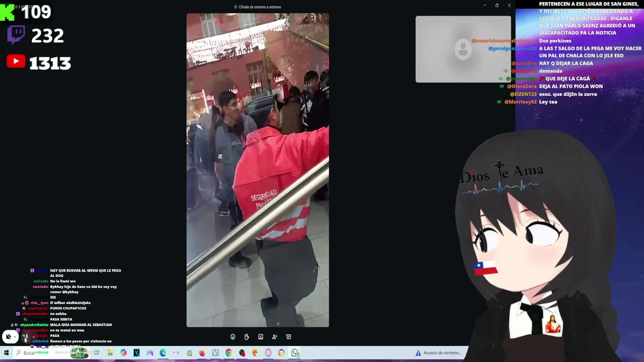Image resolution: width=644 pixels, height=362 pixels.
Task: Share screen in the video call
Action: [261, 337]
